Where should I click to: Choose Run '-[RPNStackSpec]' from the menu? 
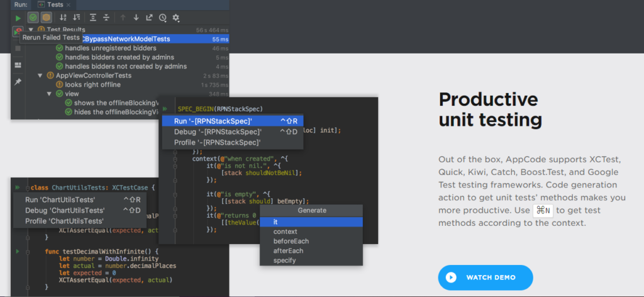(233, 121)
